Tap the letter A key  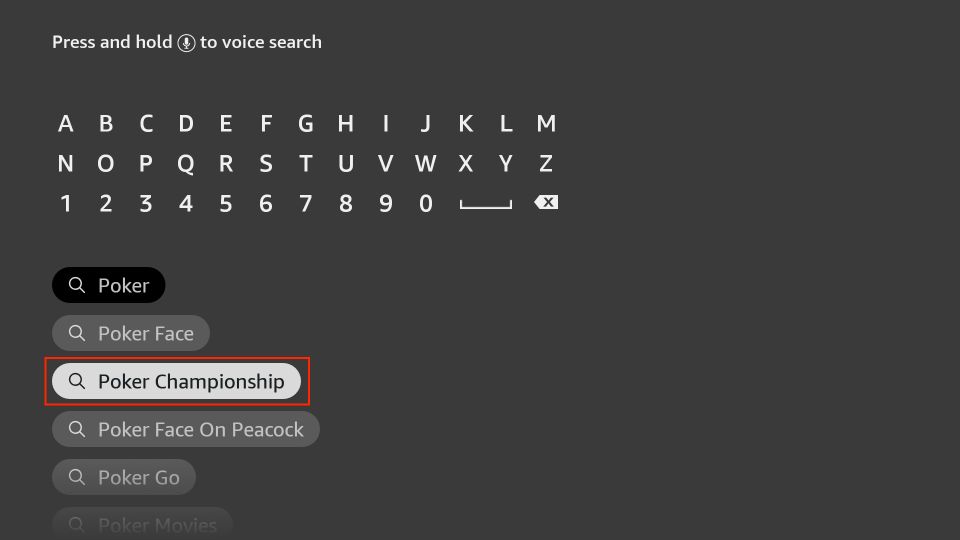coord(66,124)
